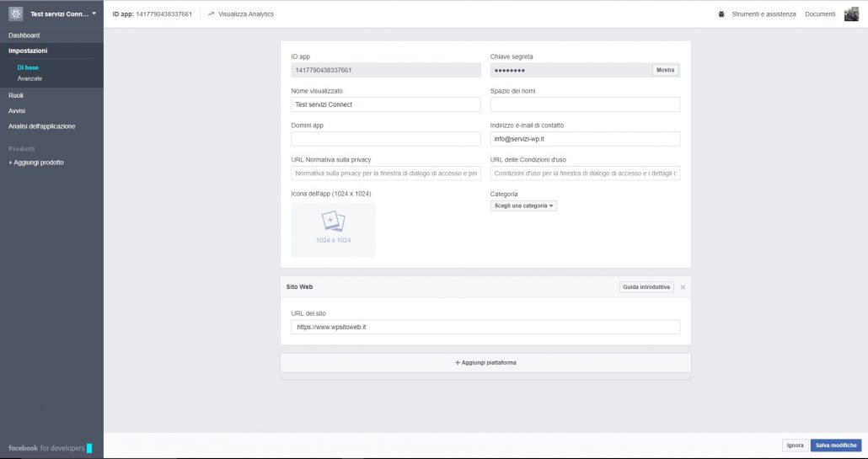This screenshot has height=459, width=868.
Task: Open the Documenti link
Action: coord(820,14)
